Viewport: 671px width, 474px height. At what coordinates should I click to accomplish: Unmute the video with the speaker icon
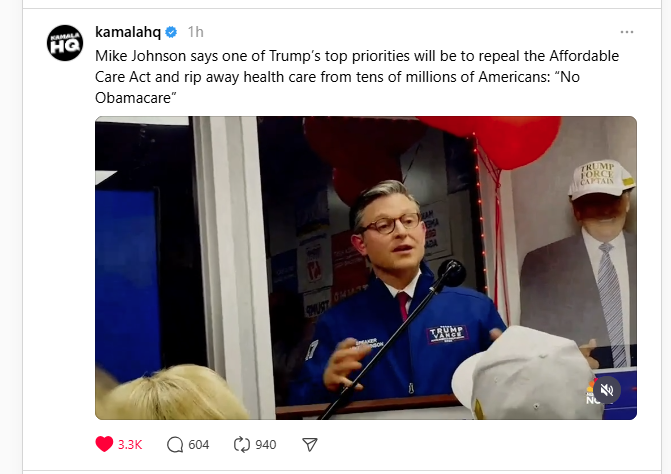[606, 390]
